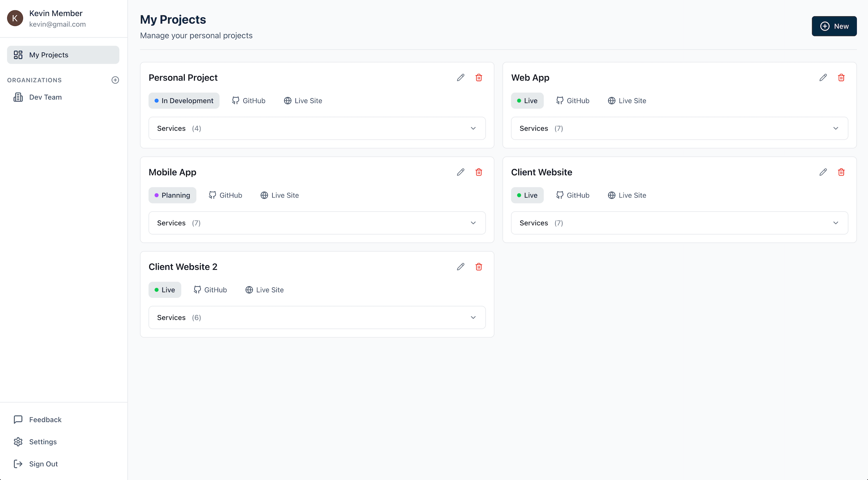Click the Web App title

coord(530,78)
